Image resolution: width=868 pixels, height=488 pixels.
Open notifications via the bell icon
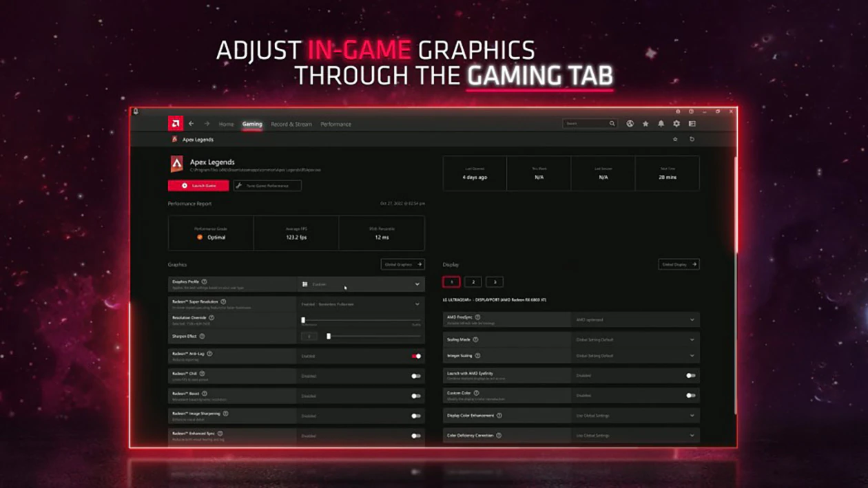click(x=661, y=124)
